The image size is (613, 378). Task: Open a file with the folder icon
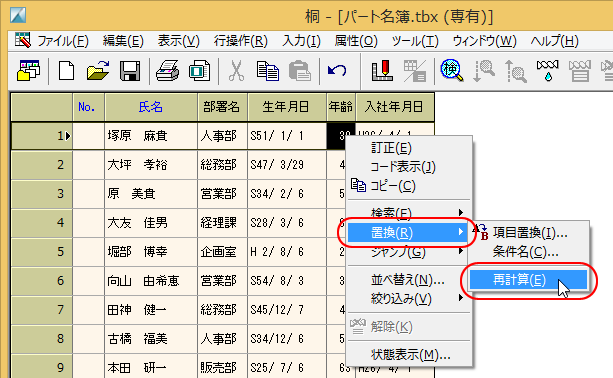pyautogui.click(x=98, y=71)
